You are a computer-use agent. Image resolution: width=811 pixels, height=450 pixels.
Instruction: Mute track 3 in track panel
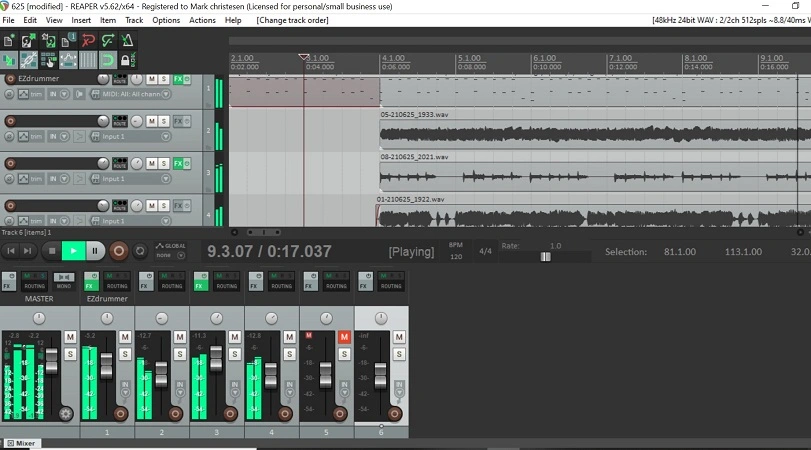152,163
